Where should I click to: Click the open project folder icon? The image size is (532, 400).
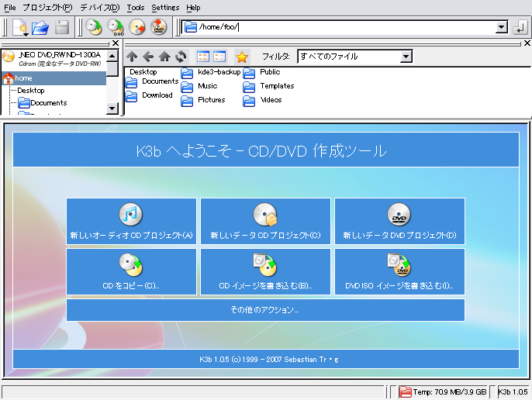coord(40,28)
